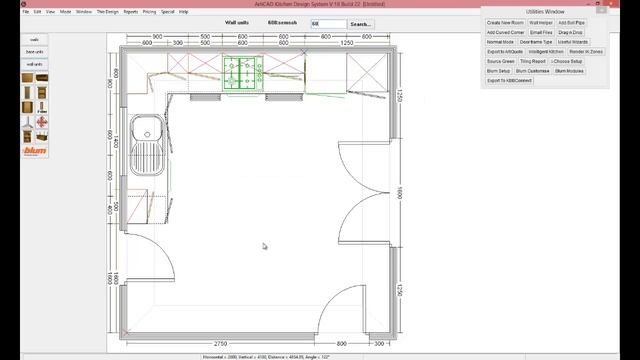Click Useful Wizards button
Image resolution: width=640 pixels, height=360 pixels.
573,42
